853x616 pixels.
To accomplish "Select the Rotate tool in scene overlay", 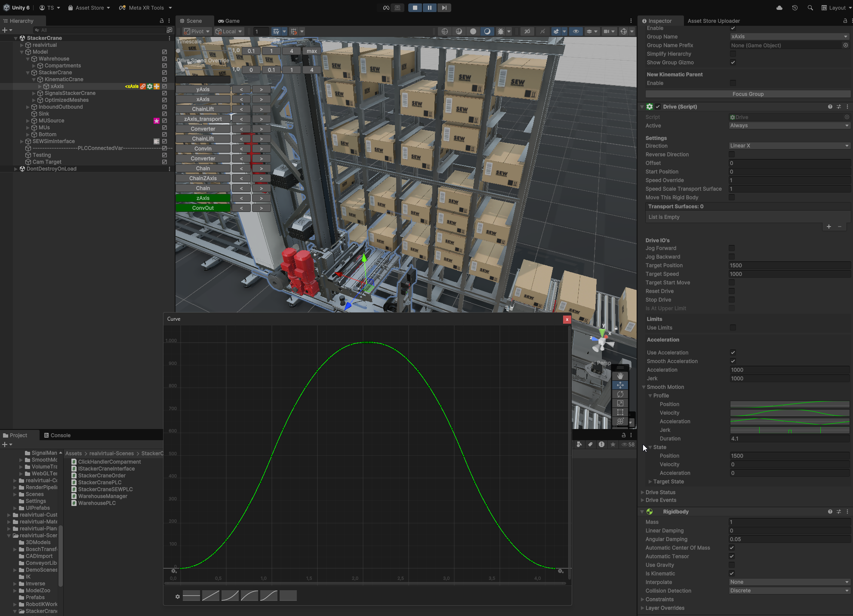I will pos(620,394).
